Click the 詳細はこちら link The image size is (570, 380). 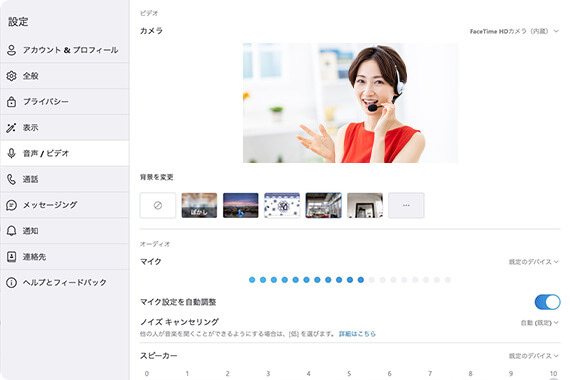pyautogui.click(x=357, y=334)
